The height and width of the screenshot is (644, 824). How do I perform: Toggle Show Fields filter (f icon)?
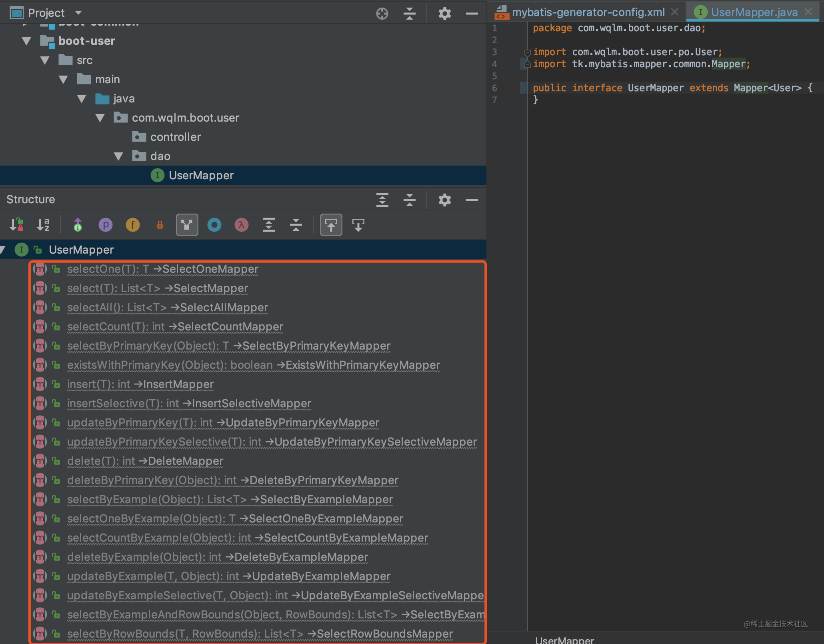click(x=133, y=225)
